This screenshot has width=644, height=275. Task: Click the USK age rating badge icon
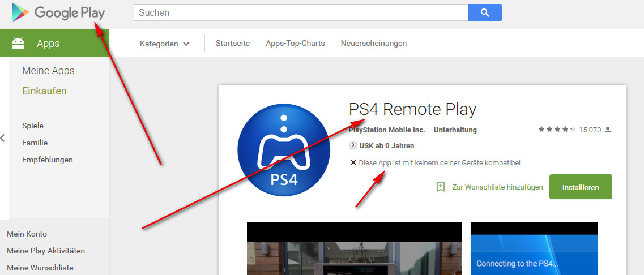[x=352, y=146]
